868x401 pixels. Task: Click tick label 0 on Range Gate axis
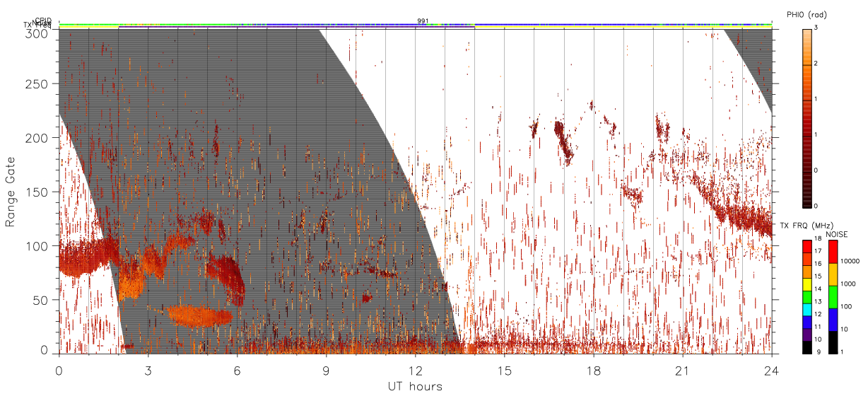[x=44, y=349]
